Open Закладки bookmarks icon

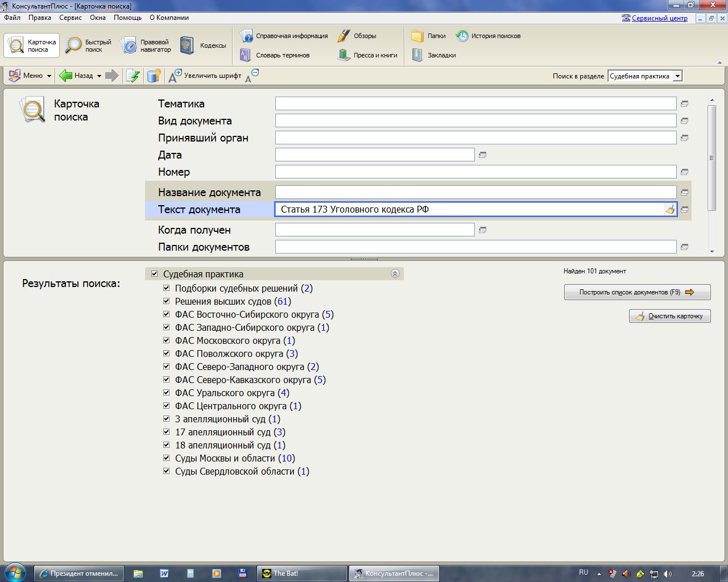[x=417, y=55]
